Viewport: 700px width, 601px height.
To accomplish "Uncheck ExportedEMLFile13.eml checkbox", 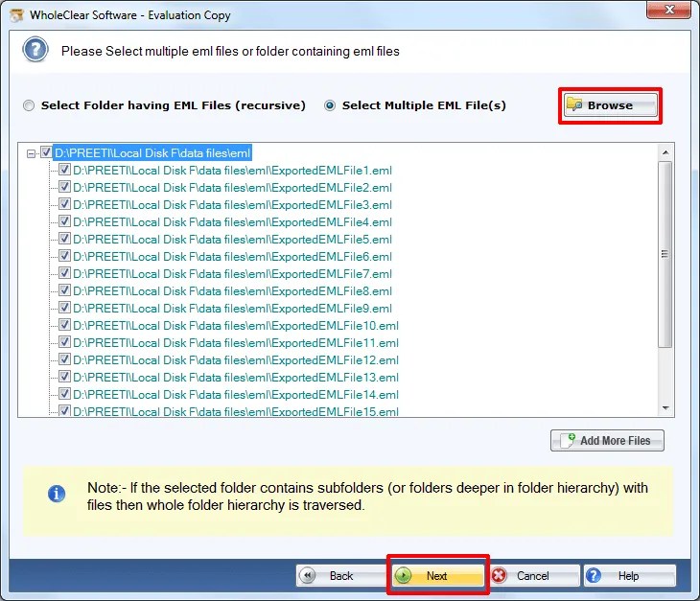I will click(65, 377).
